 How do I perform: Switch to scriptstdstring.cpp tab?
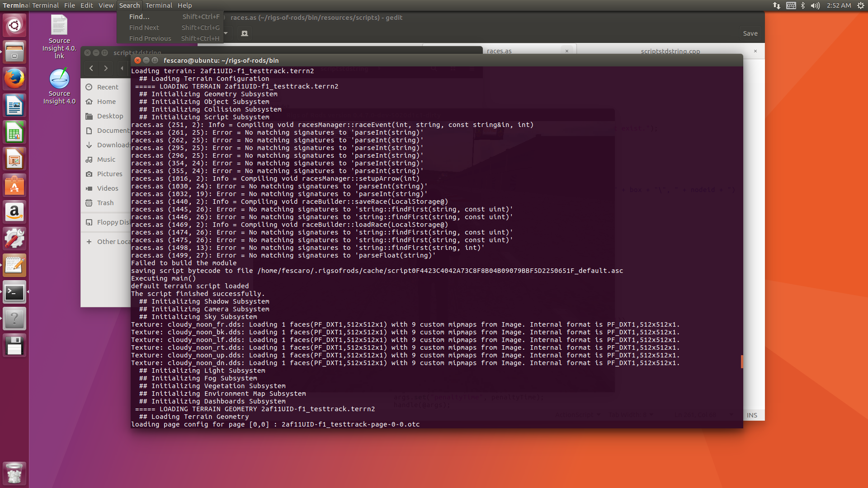(670, 51)
